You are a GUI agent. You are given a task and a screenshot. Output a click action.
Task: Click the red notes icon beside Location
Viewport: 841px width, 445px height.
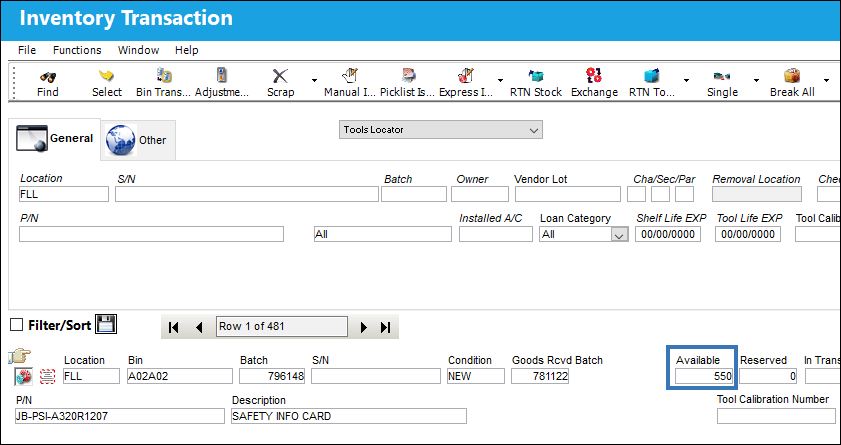tap(47, 376)
